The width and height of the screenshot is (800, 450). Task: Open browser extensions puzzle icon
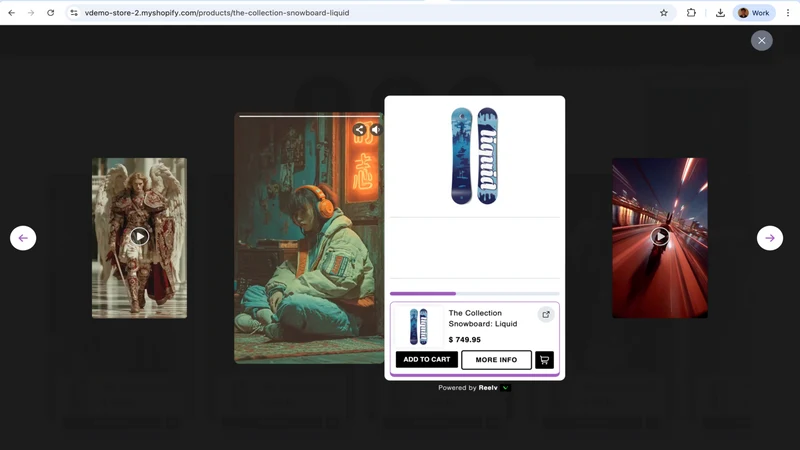[x=691, y=13]
